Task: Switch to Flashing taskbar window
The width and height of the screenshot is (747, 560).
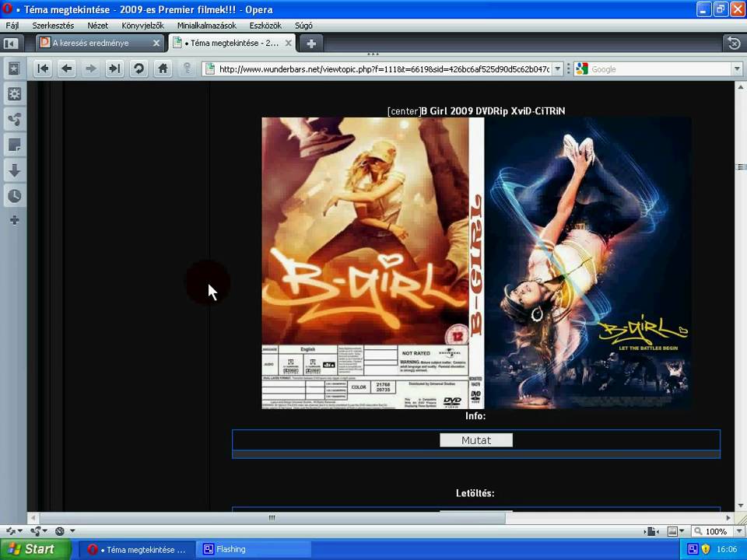Action: pos(255,550)
